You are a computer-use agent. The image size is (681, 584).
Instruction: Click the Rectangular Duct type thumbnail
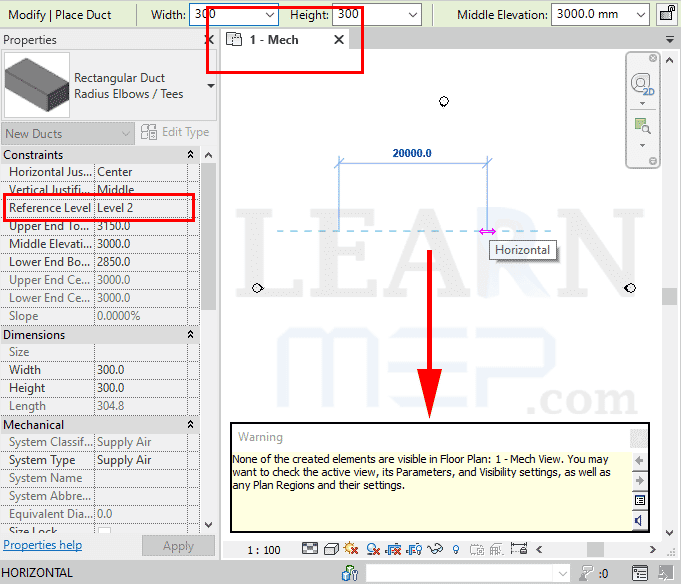[37, 85]
